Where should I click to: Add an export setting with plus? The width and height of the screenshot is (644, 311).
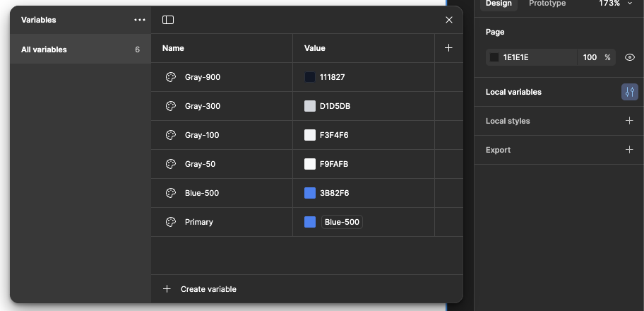click(x=629, y=149)
